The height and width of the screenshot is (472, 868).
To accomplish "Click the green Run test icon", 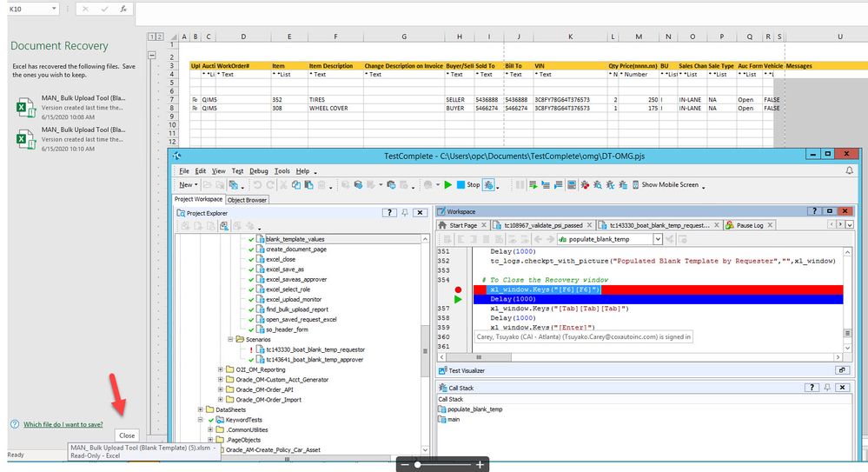I will [448, 184].
